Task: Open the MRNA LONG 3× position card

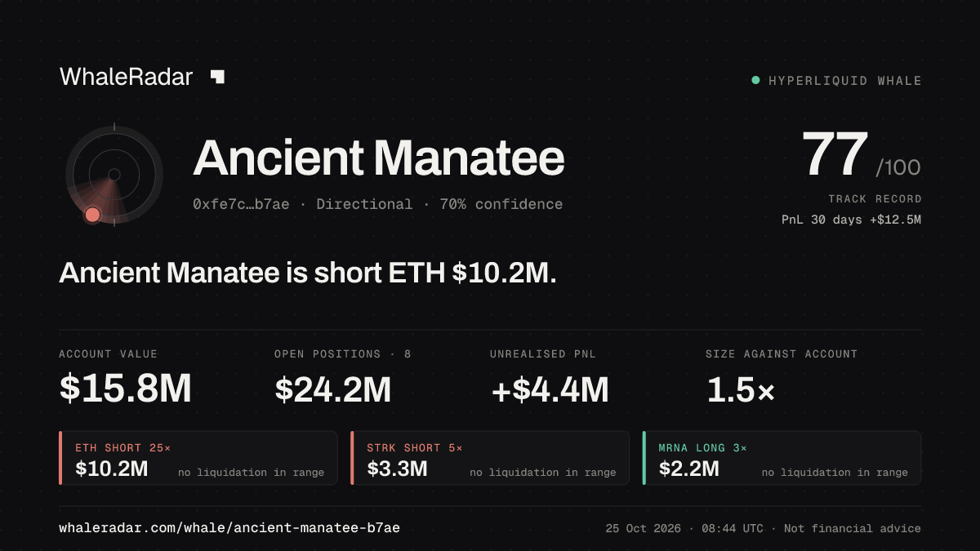Action: [782, 458]
